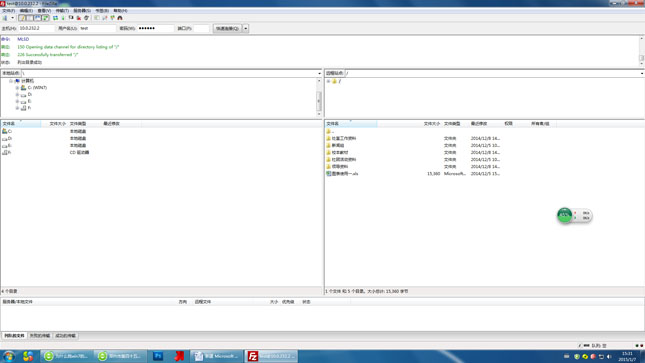Toggle directory comparison icon
645x363 pixels.
pyautogui.click(x=105, y=18)
